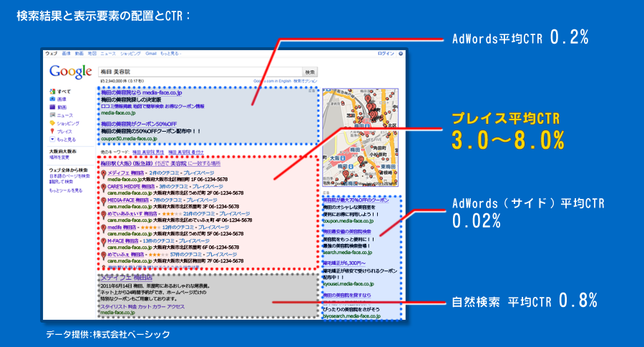644x347 pixels.
Task: Click map pin C next to MEDIA-FACE 梅田店
Action: click(104, 202)
